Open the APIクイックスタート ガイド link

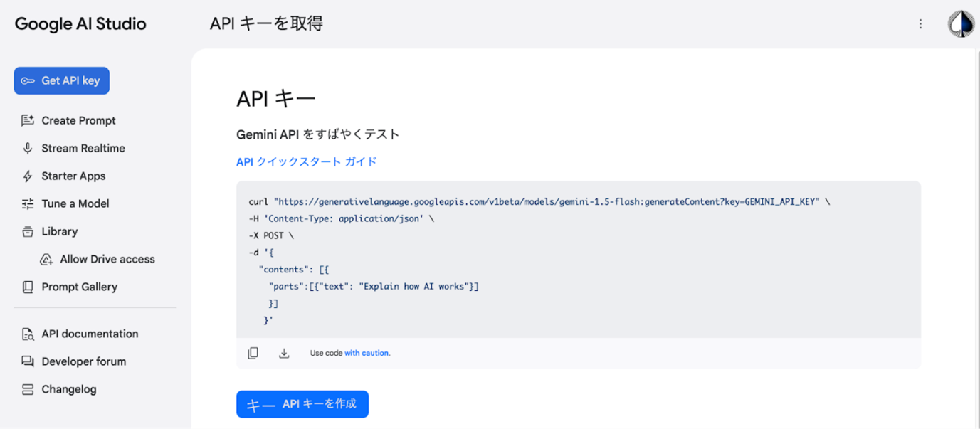tap(306, 161)
